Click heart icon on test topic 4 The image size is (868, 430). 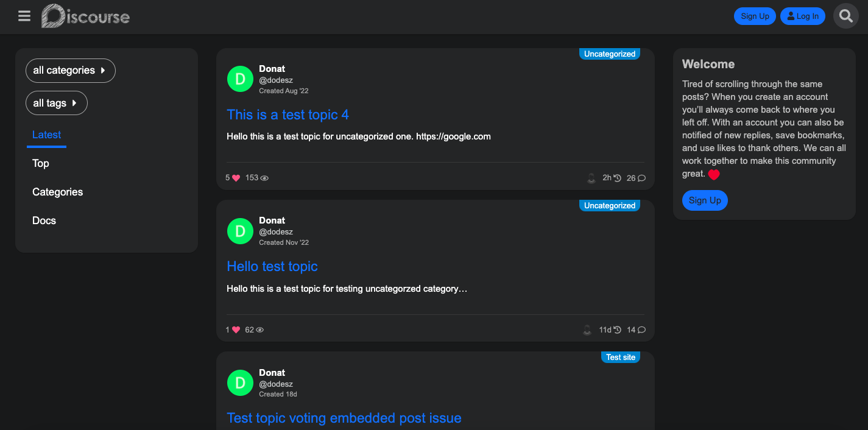coord(236,178)
